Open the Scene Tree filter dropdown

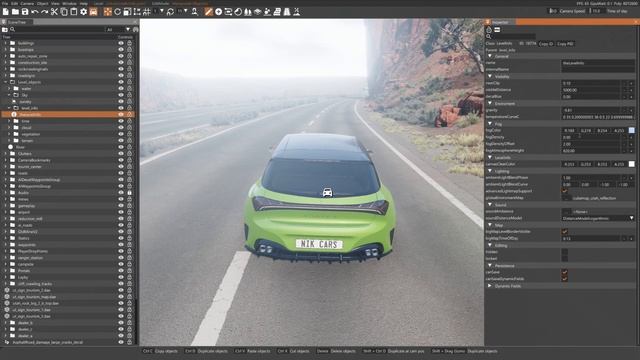118,29
